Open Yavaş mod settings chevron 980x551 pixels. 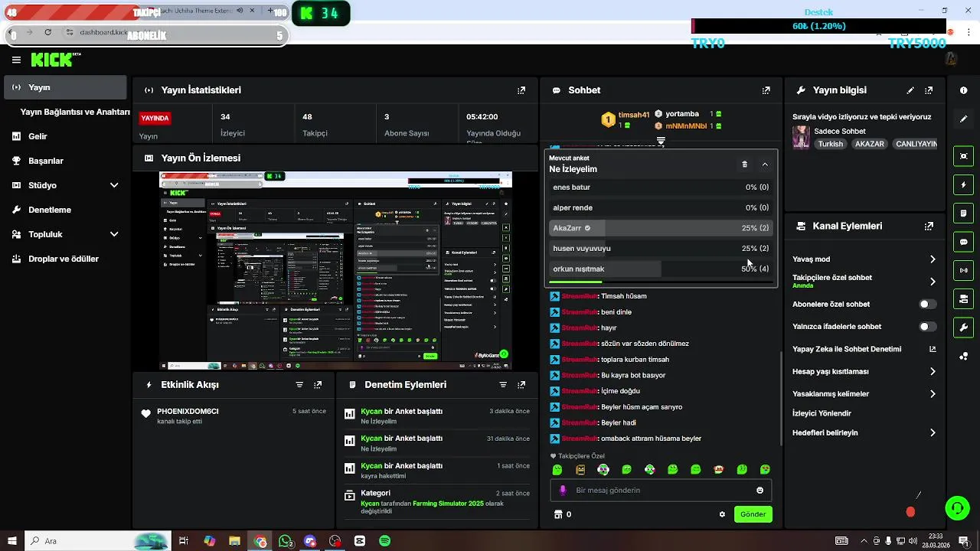(933, 259)
